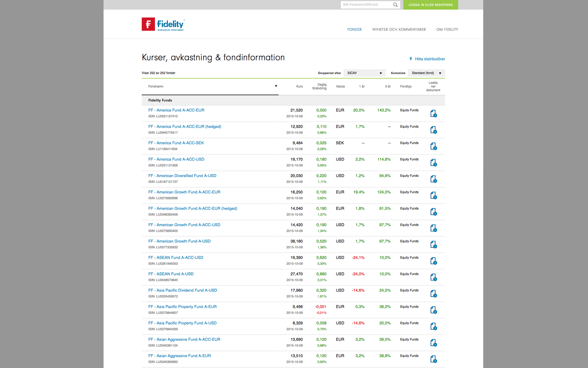Download documents for American Growth Fund A-ACC-EUR
Screen dimensions: 588x368
click(x=433, y=195)
